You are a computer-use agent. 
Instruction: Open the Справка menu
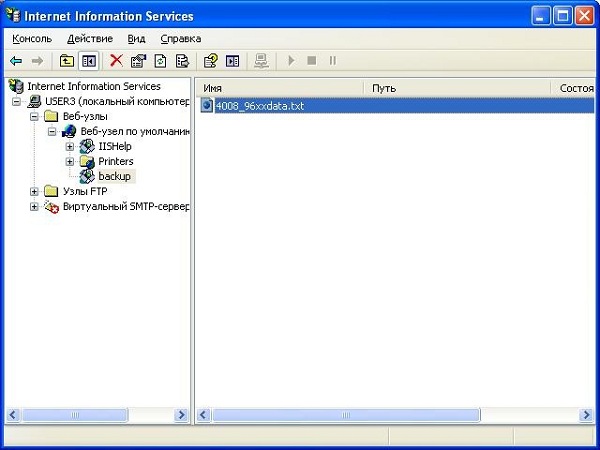[x=181, y=39]
